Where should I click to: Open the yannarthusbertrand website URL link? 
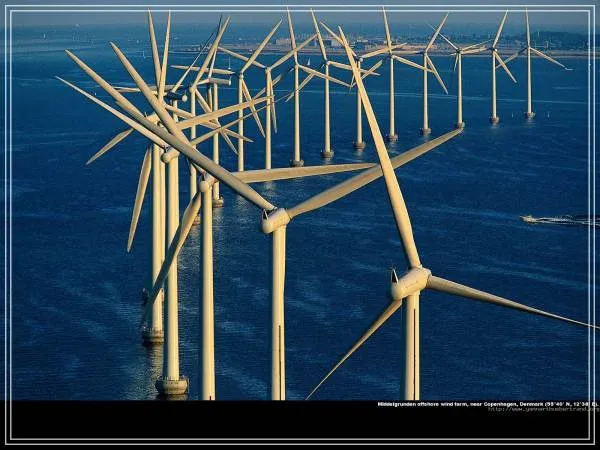click(x=541, y=409)
